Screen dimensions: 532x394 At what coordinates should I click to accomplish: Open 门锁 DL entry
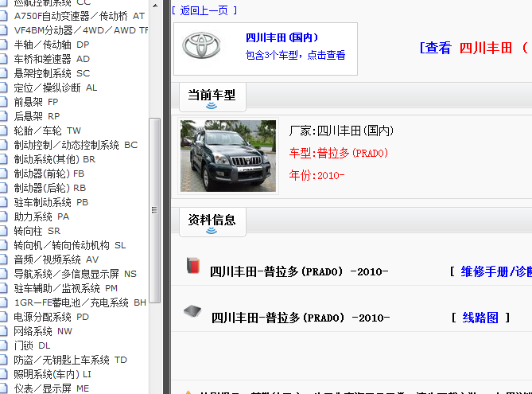[x=32, y=345]
